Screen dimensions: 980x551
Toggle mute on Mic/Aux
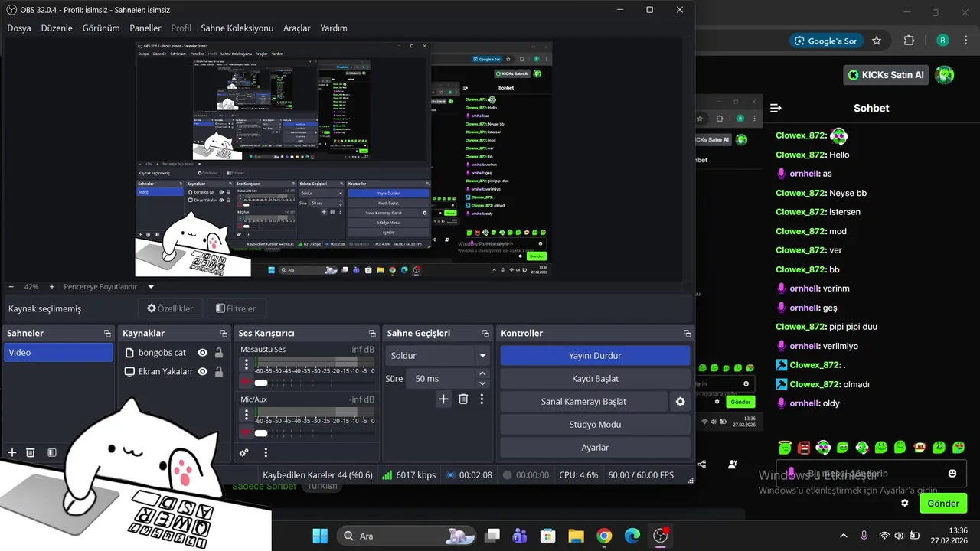247,432
